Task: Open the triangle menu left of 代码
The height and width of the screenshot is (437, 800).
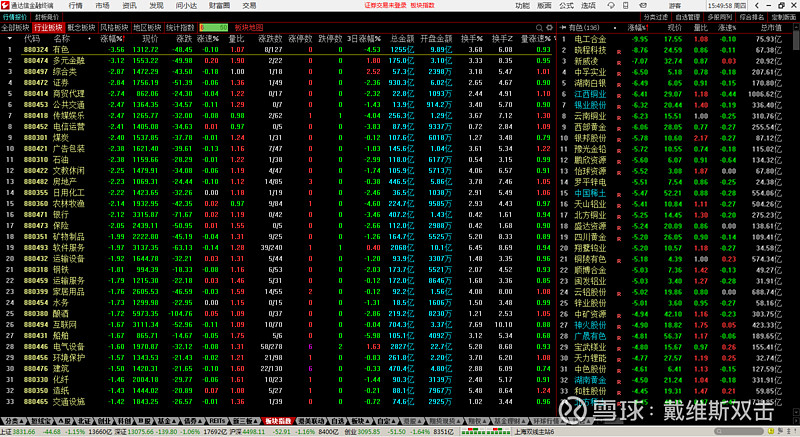Action: 10,39
